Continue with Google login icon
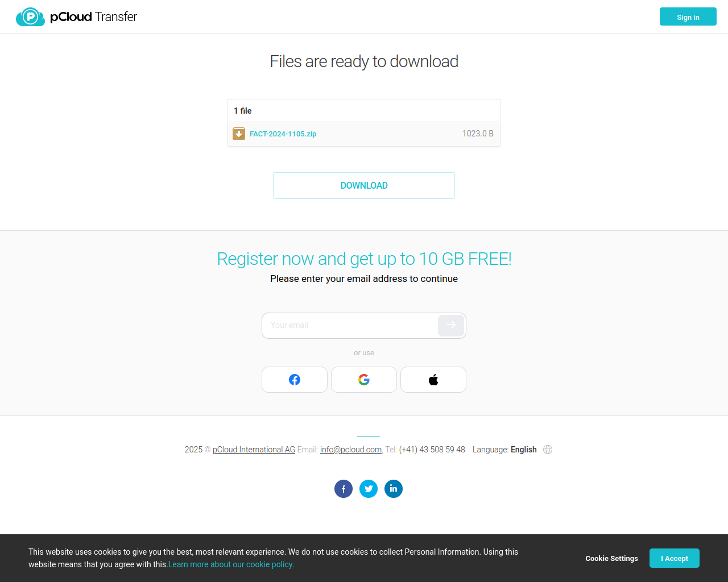728x582 pixels. point(364,380)
